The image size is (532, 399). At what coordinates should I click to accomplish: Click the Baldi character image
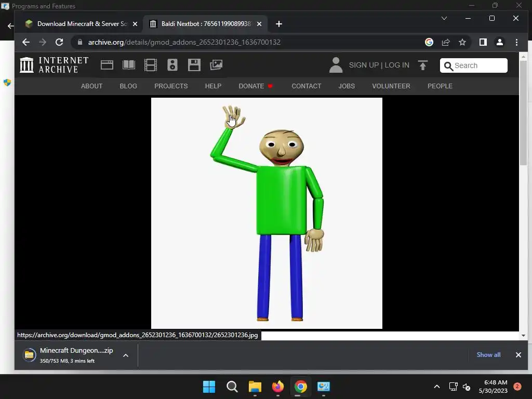coord(267,213)
